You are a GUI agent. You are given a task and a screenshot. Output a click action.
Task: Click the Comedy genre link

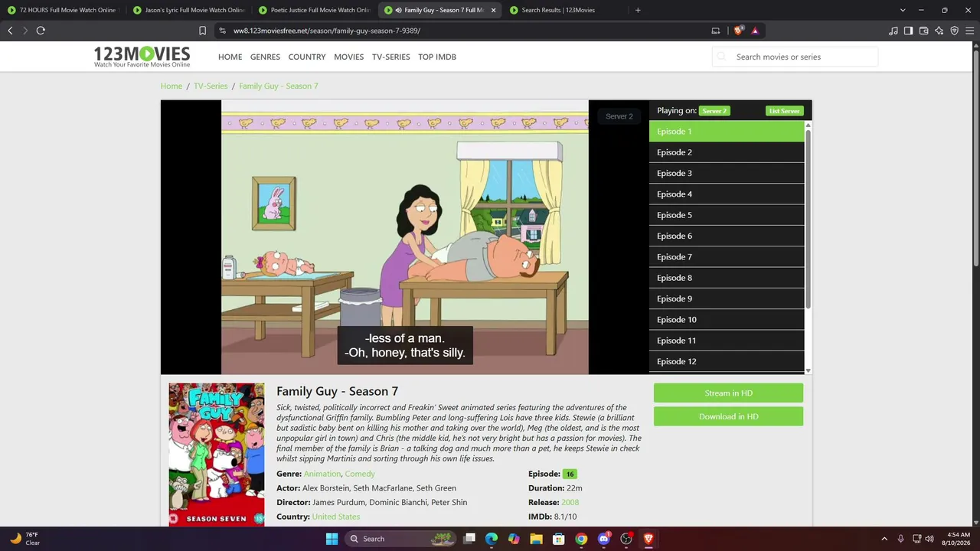tap(360, 474)
